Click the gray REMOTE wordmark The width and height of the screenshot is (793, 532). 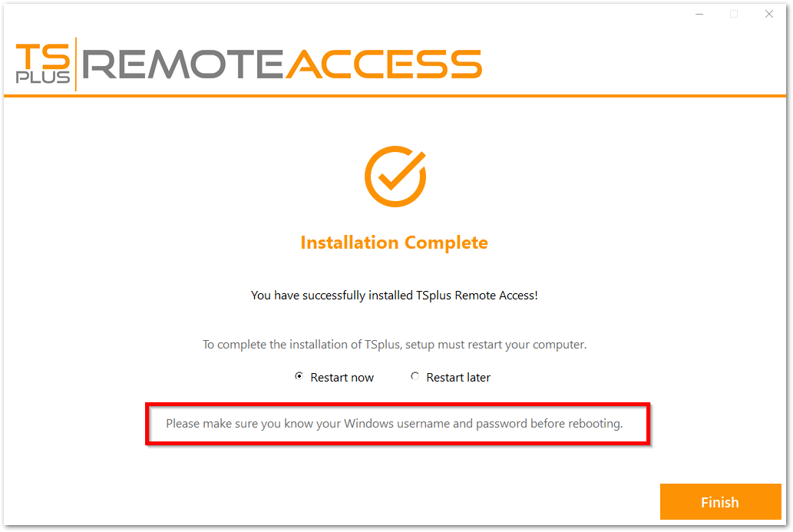pos(183,64)
